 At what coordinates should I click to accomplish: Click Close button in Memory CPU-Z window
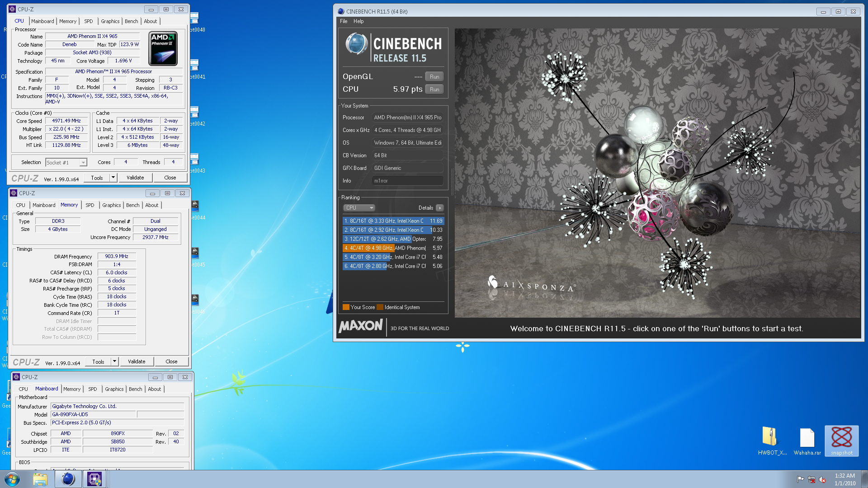pyautogui.click(x=171, y=361)
